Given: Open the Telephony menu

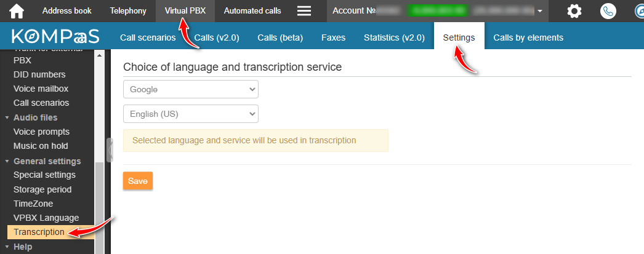Looking at the screenshot, I should tap(128, 11).
